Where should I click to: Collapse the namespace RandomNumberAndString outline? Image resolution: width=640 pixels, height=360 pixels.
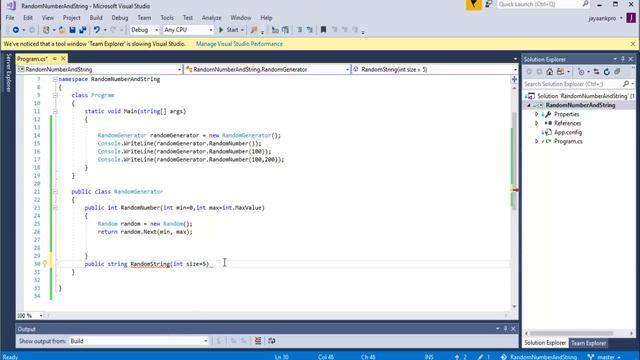pyautogui.click(x=55, y=79)
